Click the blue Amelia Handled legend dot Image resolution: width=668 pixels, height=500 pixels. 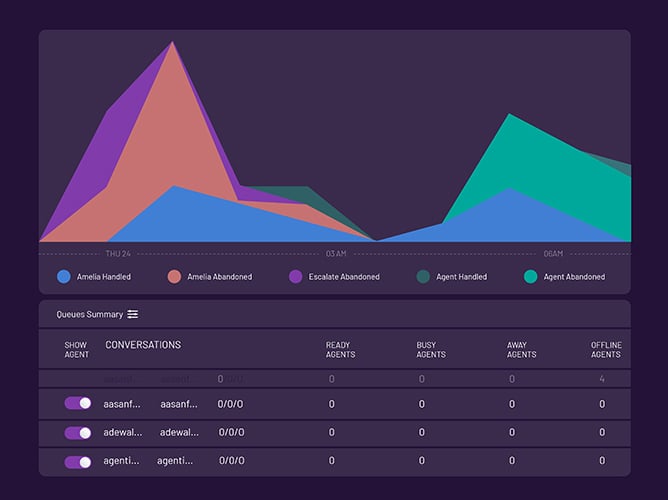click(x=64, y=276)
